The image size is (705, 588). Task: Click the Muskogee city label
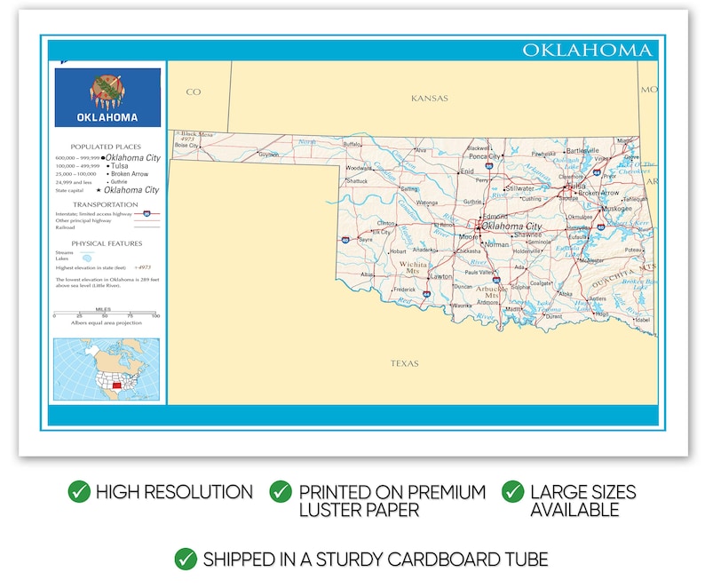(x=617, y=209)
